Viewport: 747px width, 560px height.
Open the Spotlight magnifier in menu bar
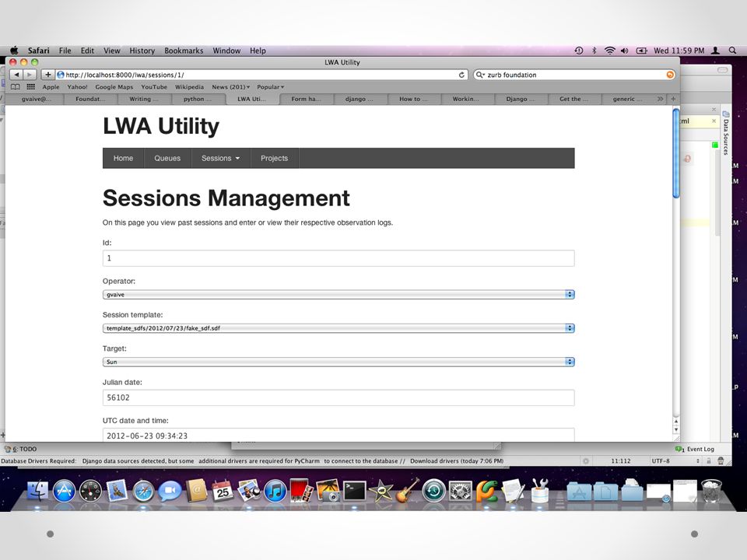[733, 51]
